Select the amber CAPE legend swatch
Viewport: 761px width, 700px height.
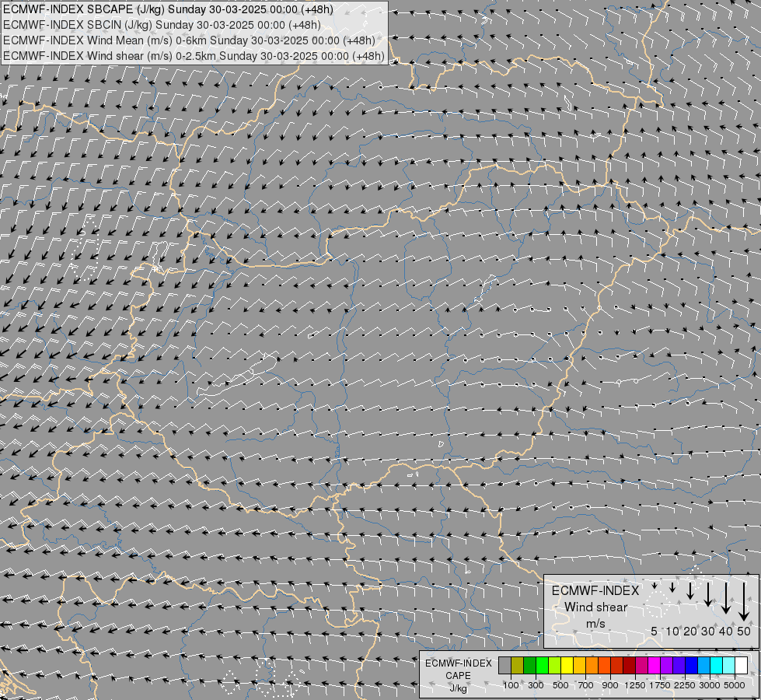click(x=579, y=665)
